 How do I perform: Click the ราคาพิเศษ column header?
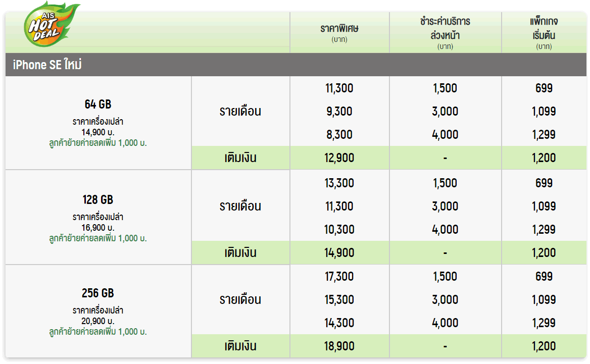coord(339,29)
